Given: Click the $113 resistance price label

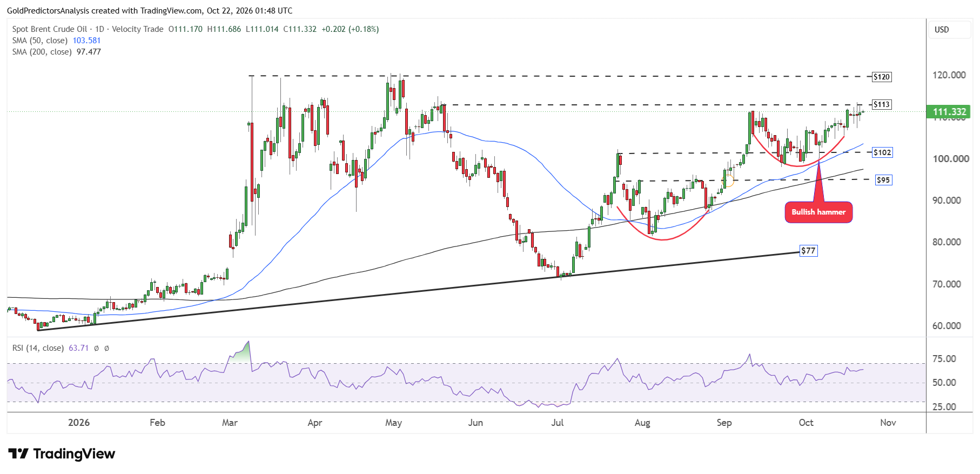Looking at the screenshot, I should point(882,104).
